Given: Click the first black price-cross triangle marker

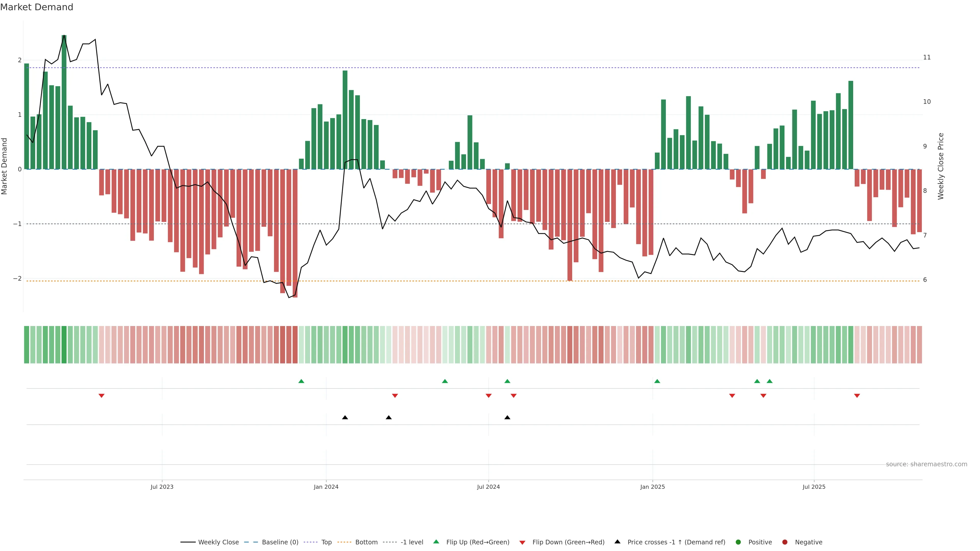Looking at the screenshot, I should tap(345, 417).
